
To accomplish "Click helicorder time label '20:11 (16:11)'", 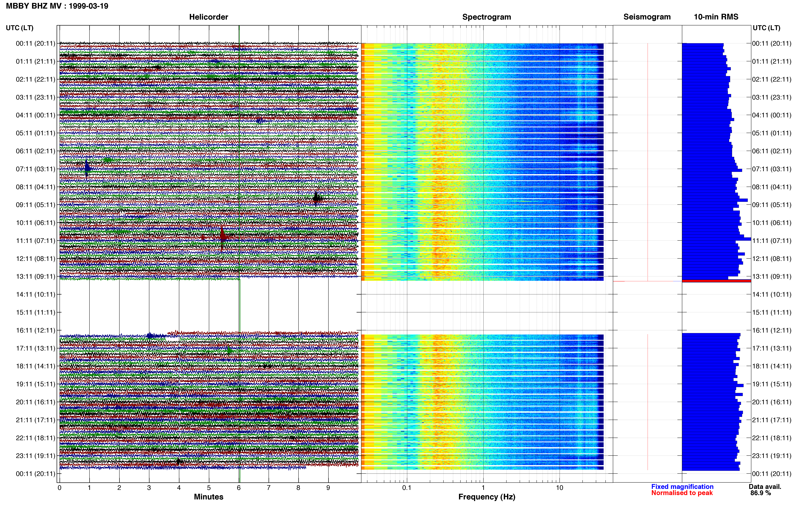I will (x=36, y=402).
